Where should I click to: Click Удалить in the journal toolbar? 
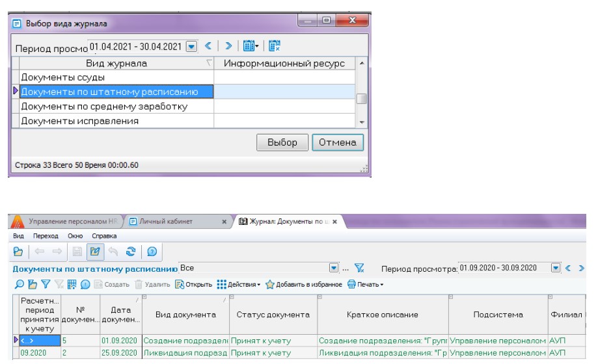(x=152, y=284)
